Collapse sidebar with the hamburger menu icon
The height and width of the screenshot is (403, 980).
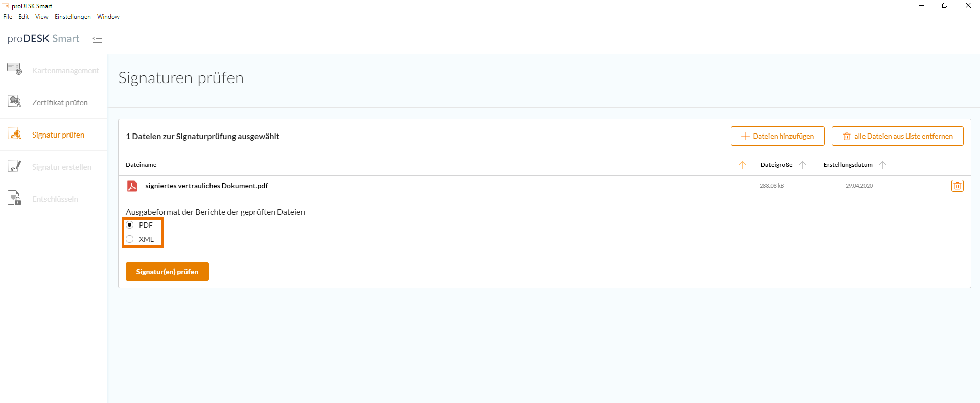[x=97, y=38]
